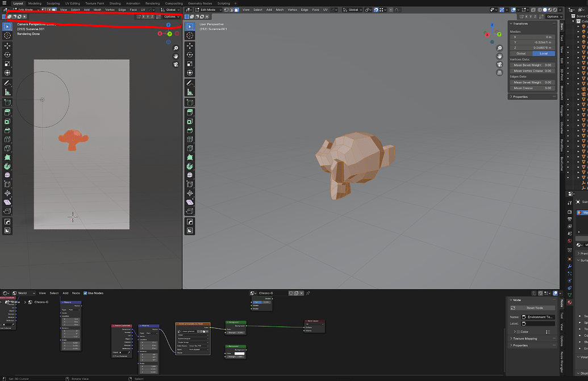Toggle X mirror in right viewport
This screenshot has width=588, height=381.
point(526,16)
